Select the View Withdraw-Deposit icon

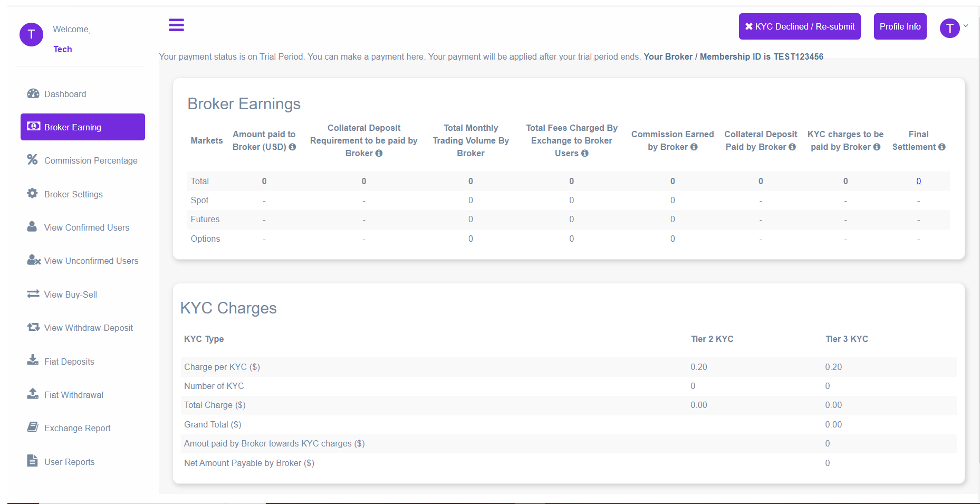[33, 327]
